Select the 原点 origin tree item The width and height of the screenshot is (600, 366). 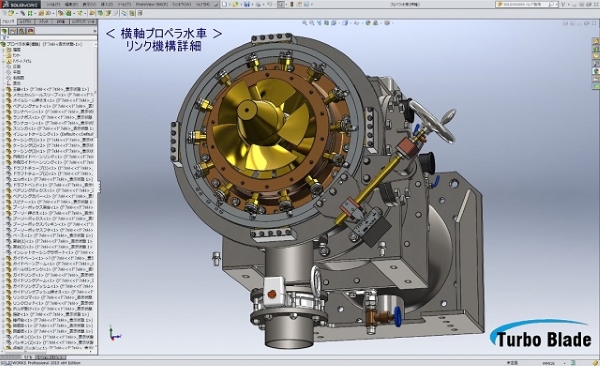(x=17, y=83)
